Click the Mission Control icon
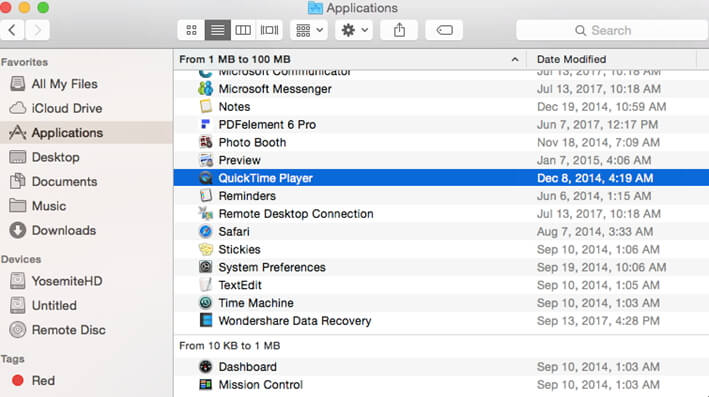The image size is (709, 397). (x=205, y=384)
